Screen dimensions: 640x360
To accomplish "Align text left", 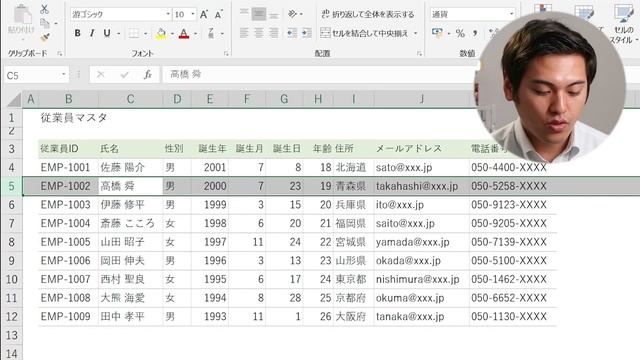I will tap(244, 33).
